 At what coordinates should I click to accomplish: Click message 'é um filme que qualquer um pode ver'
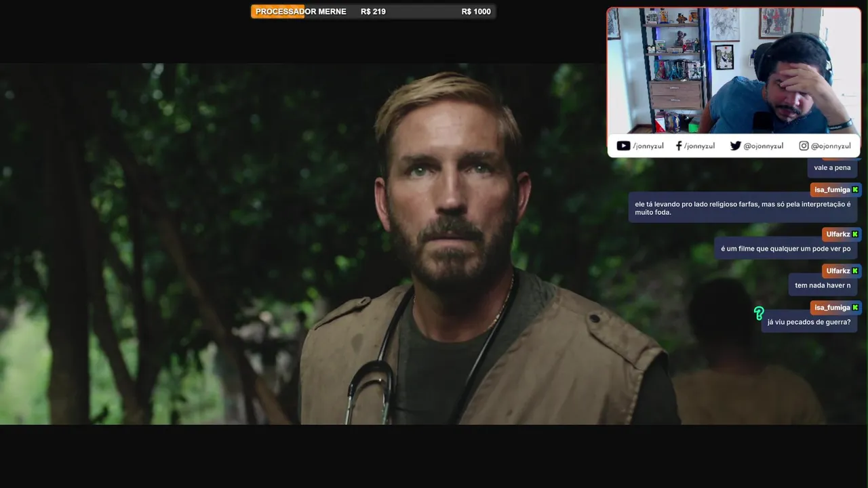pyautogui.click(x=785, y=249)
